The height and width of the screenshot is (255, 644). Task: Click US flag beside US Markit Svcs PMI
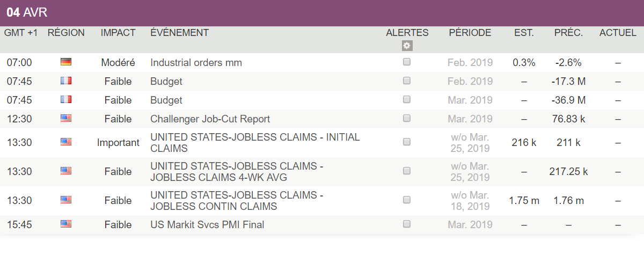[66, 224]
